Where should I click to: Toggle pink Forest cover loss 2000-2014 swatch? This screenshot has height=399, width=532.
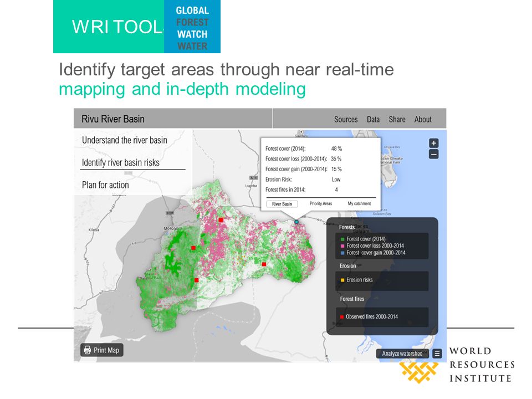(342, 246)
